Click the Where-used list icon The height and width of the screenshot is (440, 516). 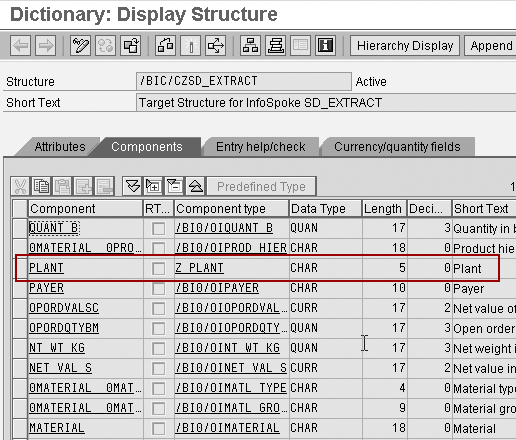215,45
